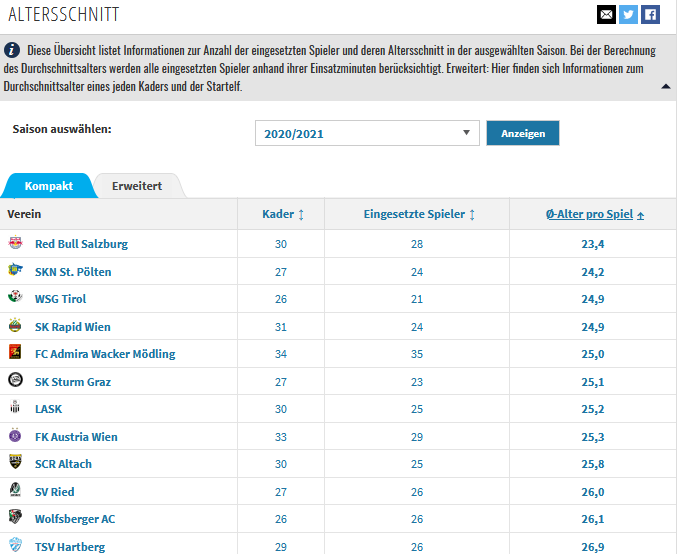
Task: Click the SV Ried club crest
Action: coord(15,491)
